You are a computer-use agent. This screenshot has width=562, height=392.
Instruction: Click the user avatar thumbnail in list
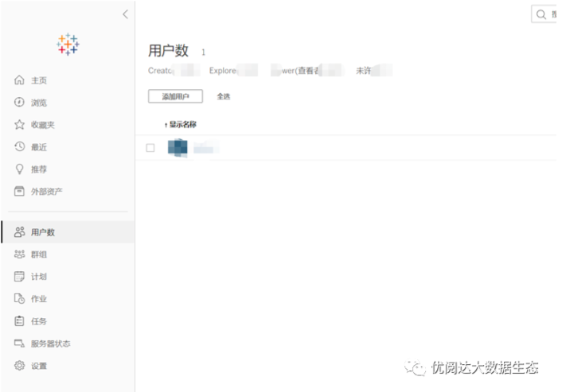click(x=178, y=147)
